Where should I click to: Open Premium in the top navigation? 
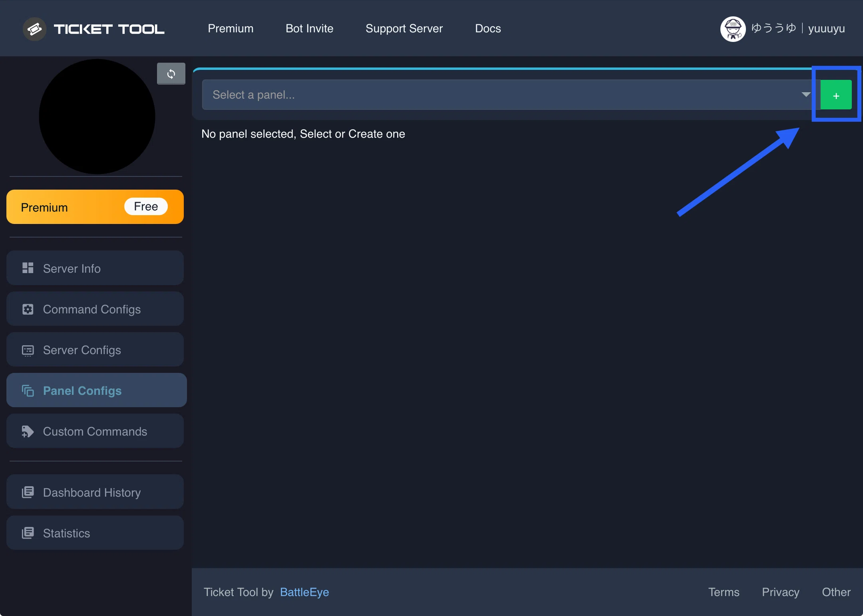[231, 28]
